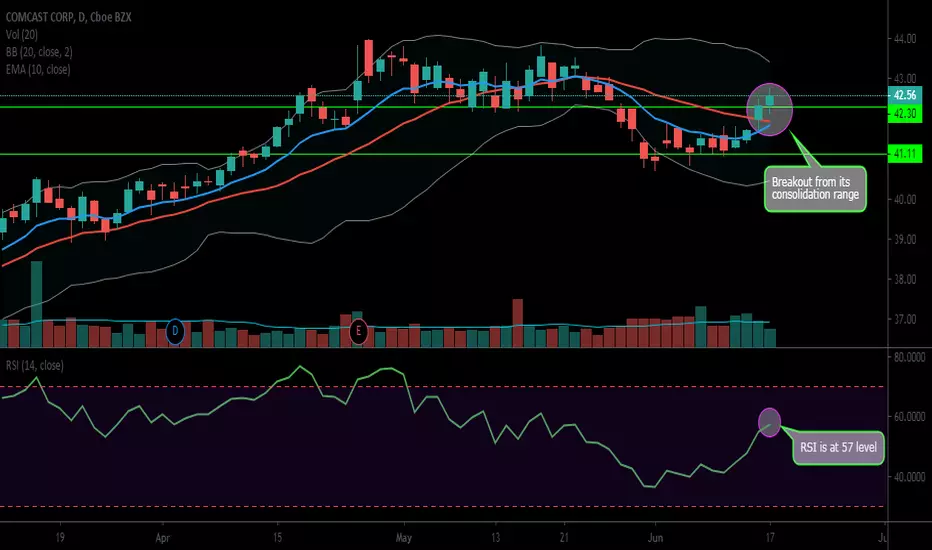Select the purple circle on the RSI line
The image size is (932, 550).
[770, 423]
